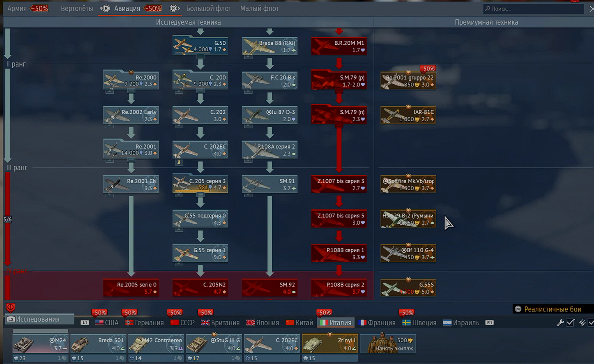This screenshot has width=594, height=364.
Task: Select the Re.2000 fighter
Action: tap(131, 81)
